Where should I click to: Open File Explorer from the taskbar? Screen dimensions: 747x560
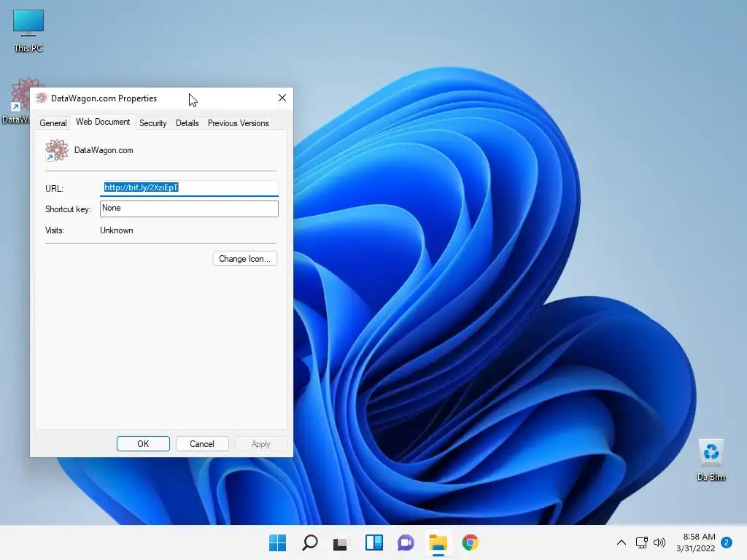438,542
